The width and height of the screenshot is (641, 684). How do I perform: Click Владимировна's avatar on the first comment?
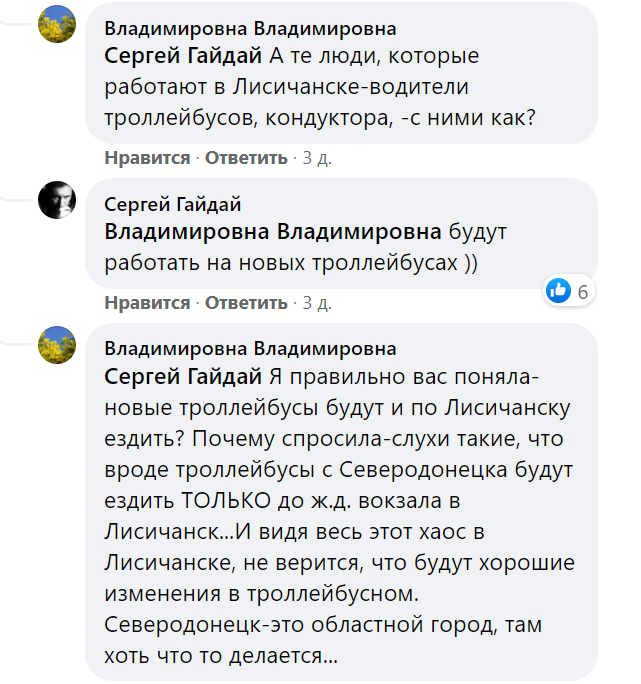(57, 24)
